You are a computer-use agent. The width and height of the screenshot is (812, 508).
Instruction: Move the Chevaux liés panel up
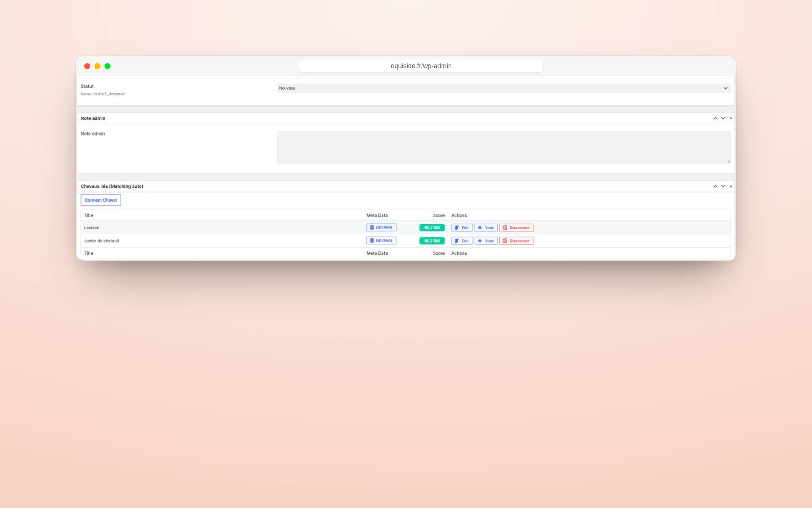[x=715, y=186]
